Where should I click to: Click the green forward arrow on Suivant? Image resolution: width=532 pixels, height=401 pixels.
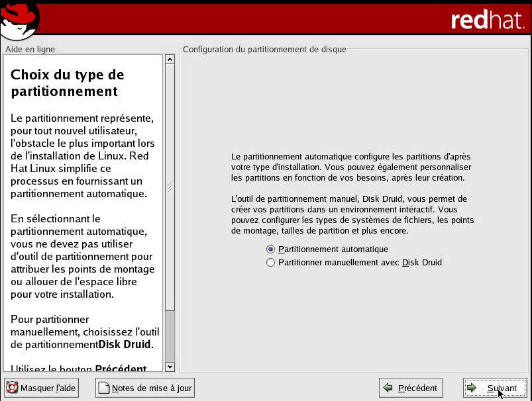coord(471,388)
